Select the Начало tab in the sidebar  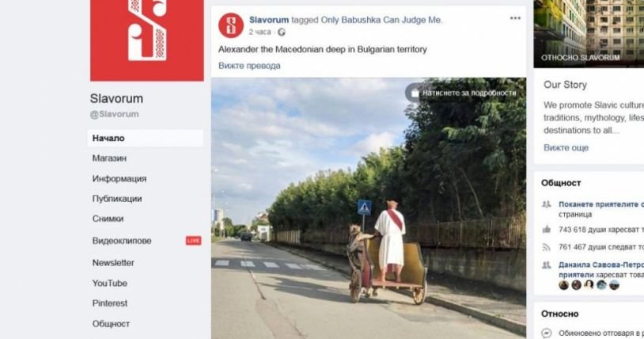(146, 139)
